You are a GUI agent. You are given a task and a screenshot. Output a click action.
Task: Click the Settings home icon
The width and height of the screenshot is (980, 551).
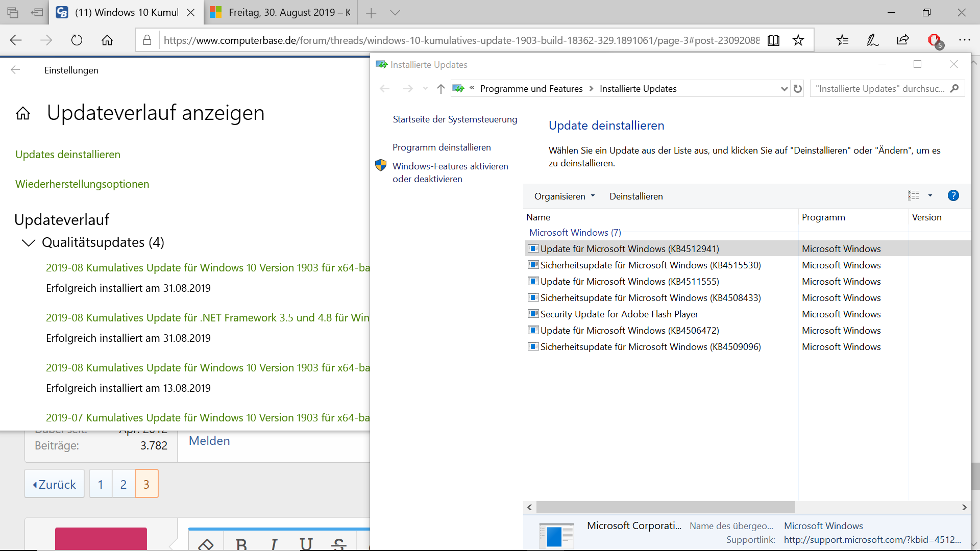[23, 113]
